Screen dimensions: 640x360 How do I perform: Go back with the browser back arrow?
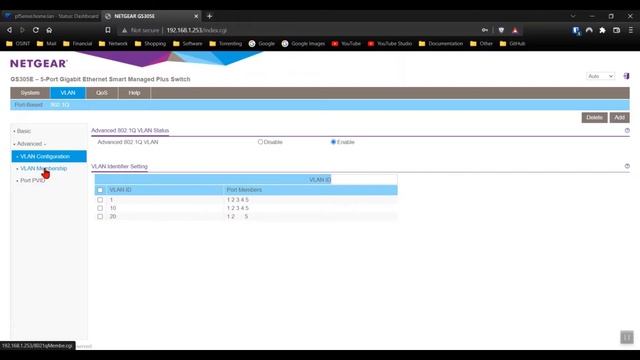click(x=9, y=30)
